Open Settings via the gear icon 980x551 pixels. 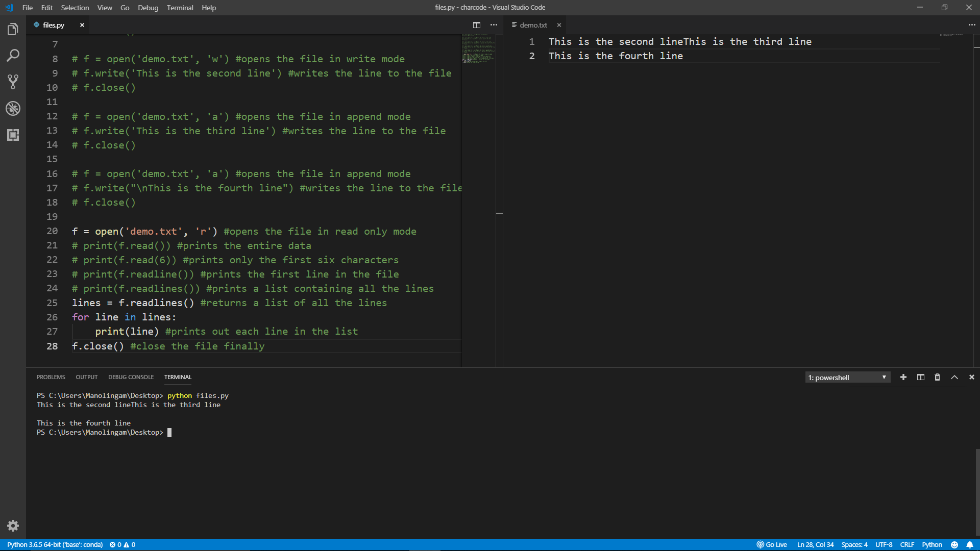pos(13,526)
